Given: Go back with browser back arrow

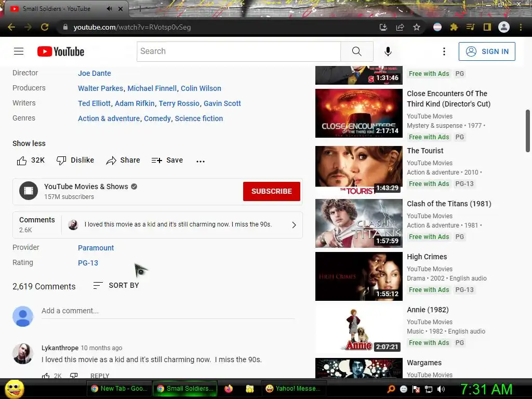Looking at the screenshot, I should click(x=11, y=27).
